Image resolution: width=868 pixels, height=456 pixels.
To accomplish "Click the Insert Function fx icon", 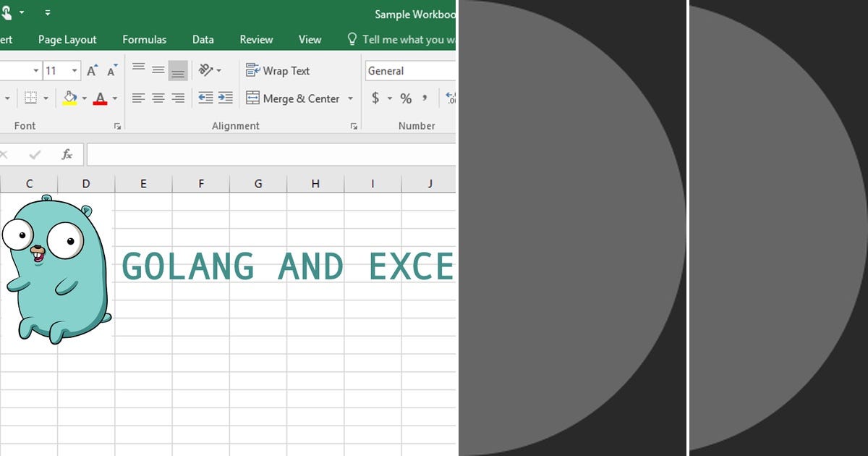I will click(67, 153).
